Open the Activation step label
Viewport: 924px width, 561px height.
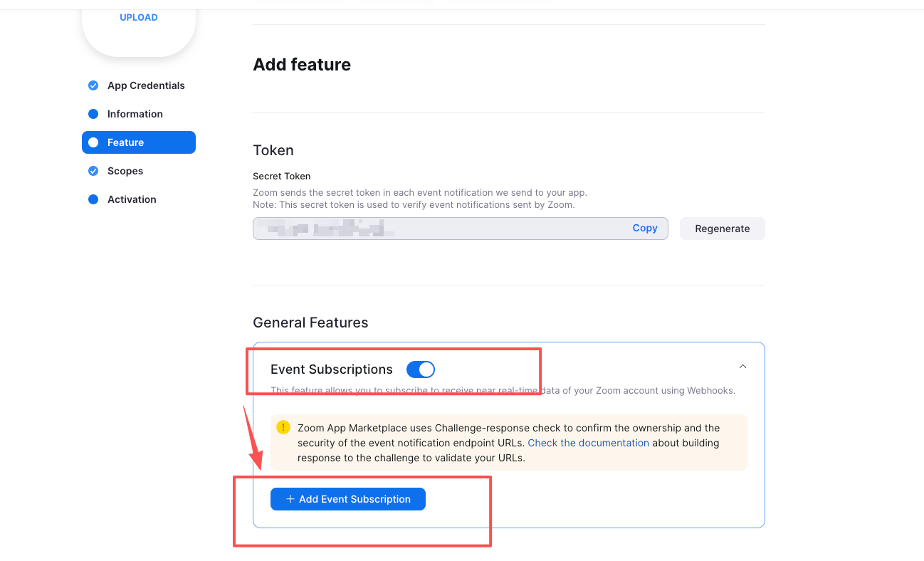[132, 199]
